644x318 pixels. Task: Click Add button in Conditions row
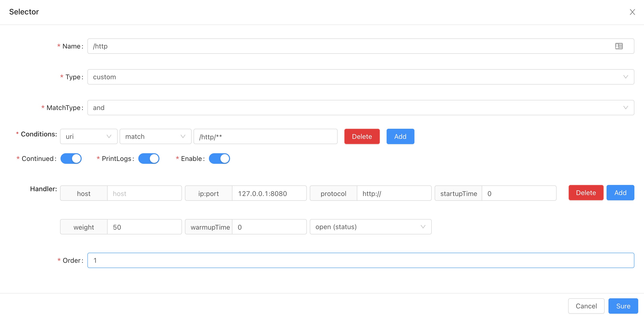400,136
